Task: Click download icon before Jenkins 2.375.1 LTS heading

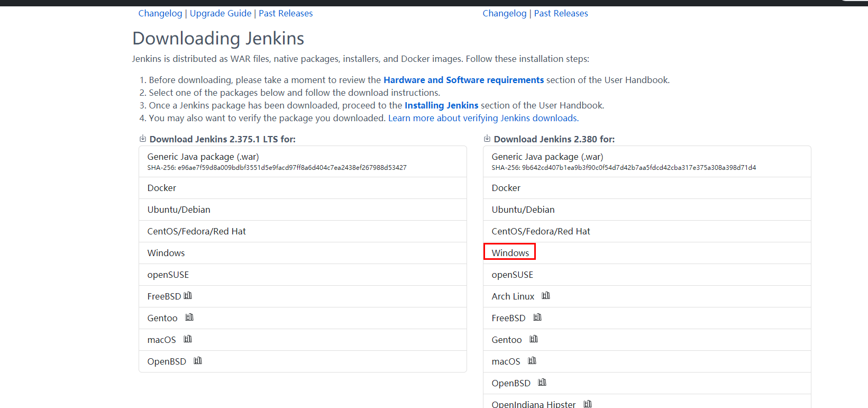Action: (x=143, y=139)
